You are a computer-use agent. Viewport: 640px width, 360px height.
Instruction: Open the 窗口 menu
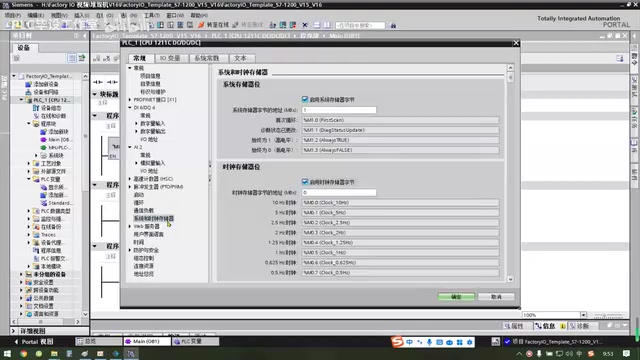175,15
